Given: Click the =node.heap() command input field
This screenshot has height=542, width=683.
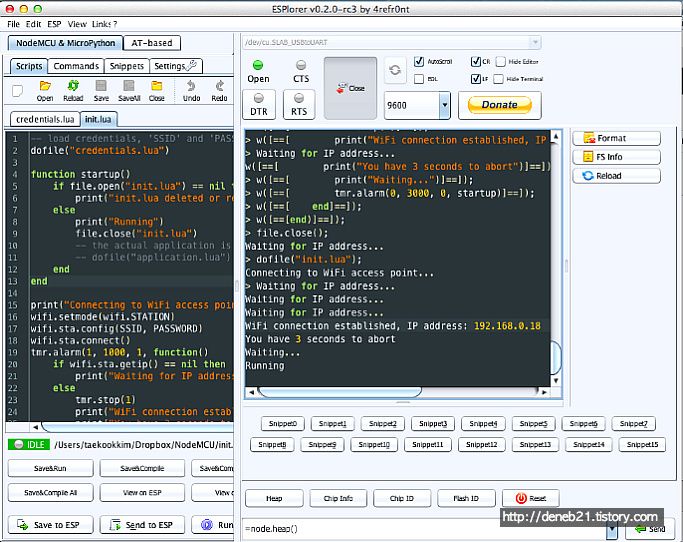Looking at the screenshot, I should click(x=425, y=529).
